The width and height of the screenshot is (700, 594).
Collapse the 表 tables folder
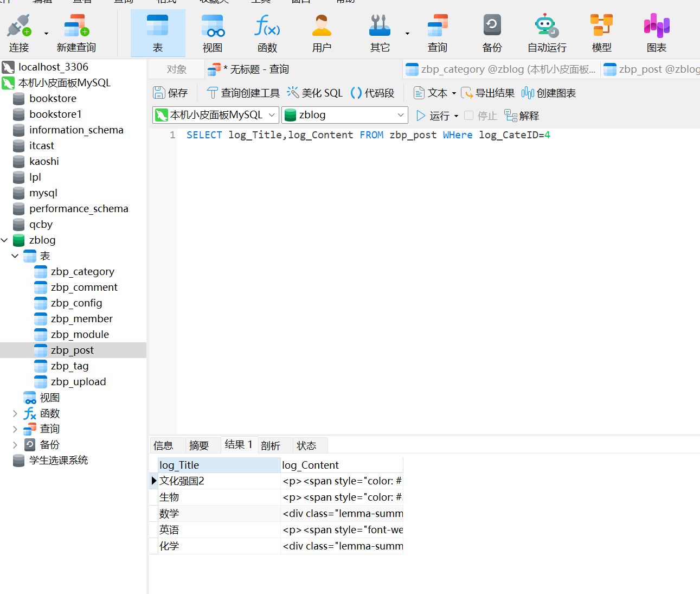(x=15, y=256)
